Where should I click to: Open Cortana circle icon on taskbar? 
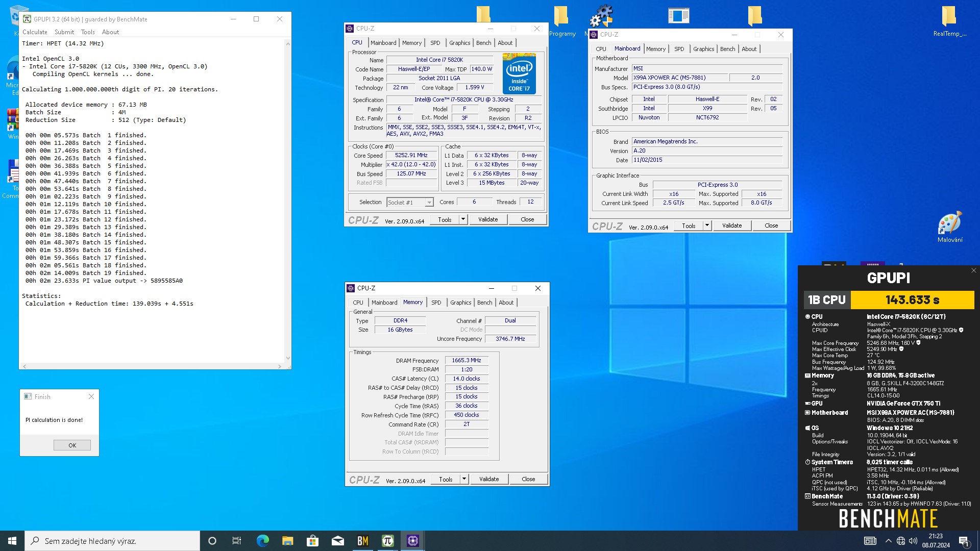212,541
